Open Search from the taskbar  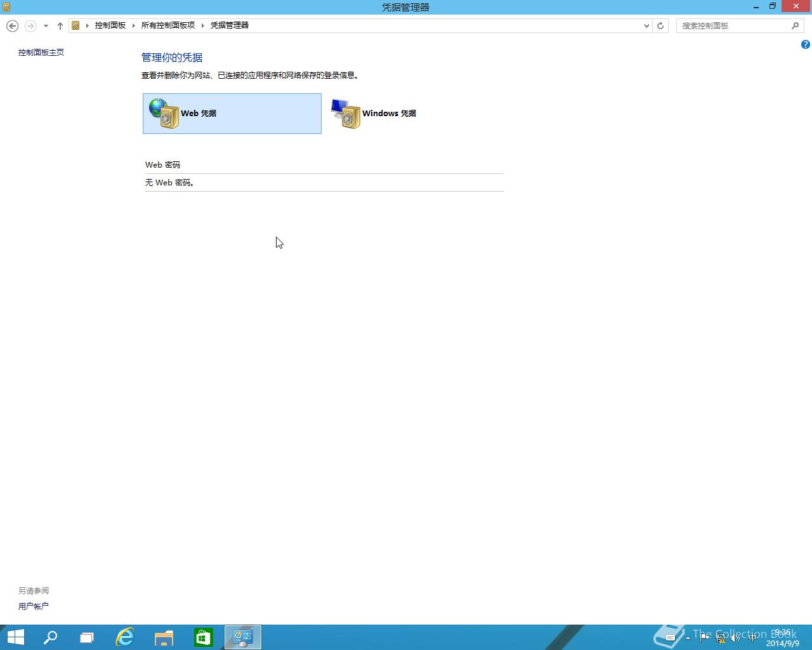(x=50, y=637)
